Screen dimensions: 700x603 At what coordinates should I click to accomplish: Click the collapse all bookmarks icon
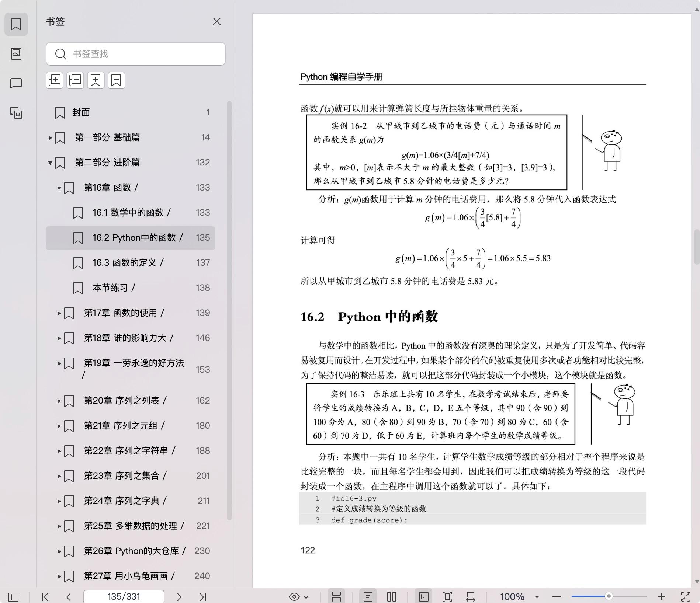(75, 80)
